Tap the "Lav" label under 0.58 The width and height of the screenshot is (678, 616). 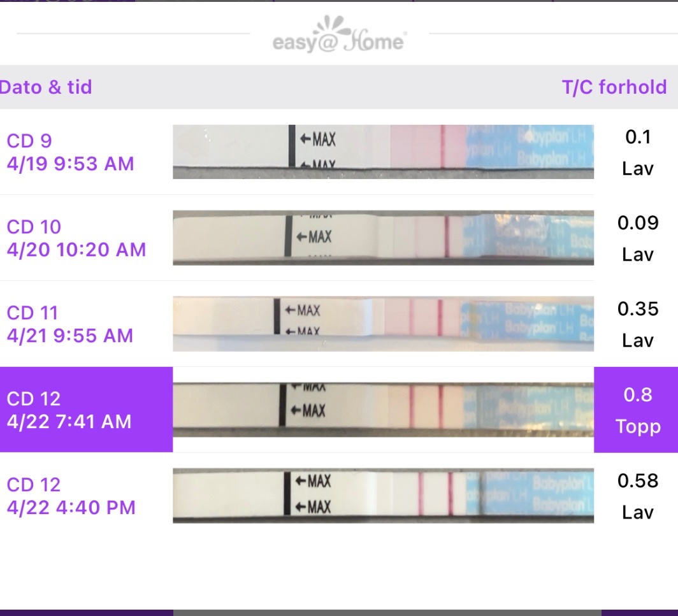click(x=637, y=513)
